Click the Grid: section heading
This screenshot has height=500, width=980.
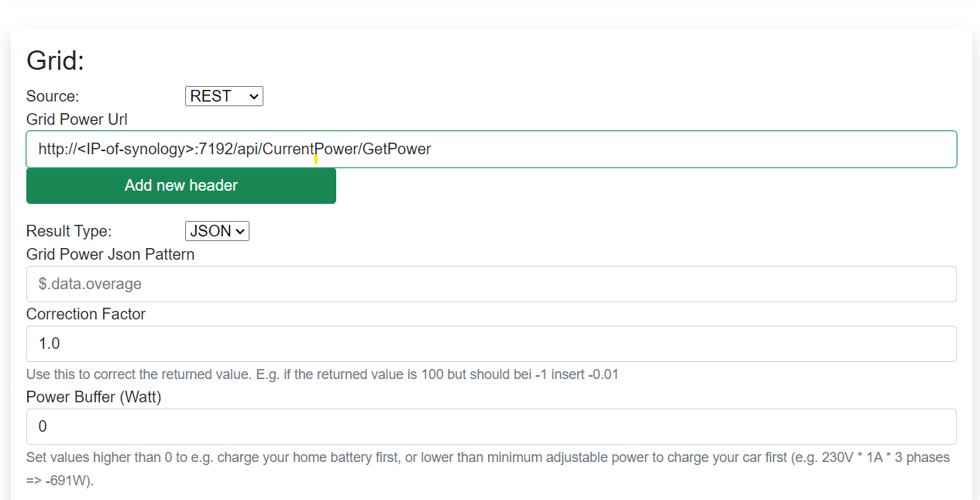click(x=54, y=60)
